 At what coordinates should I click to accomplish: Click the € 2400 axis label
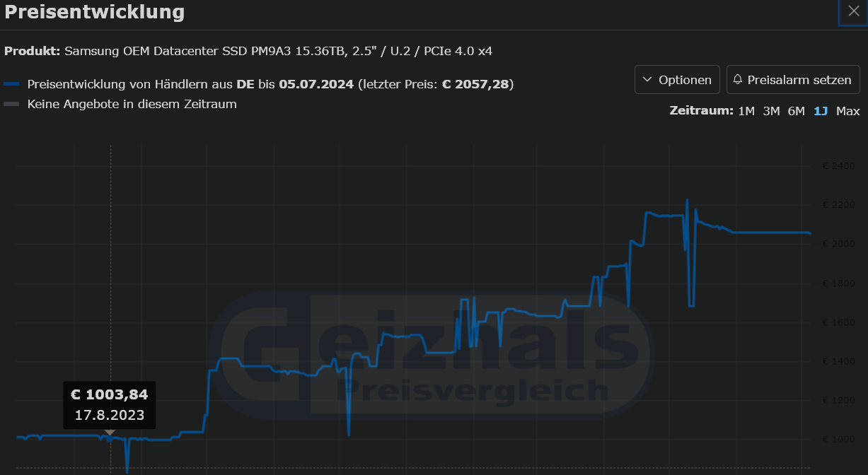[839, 166]
